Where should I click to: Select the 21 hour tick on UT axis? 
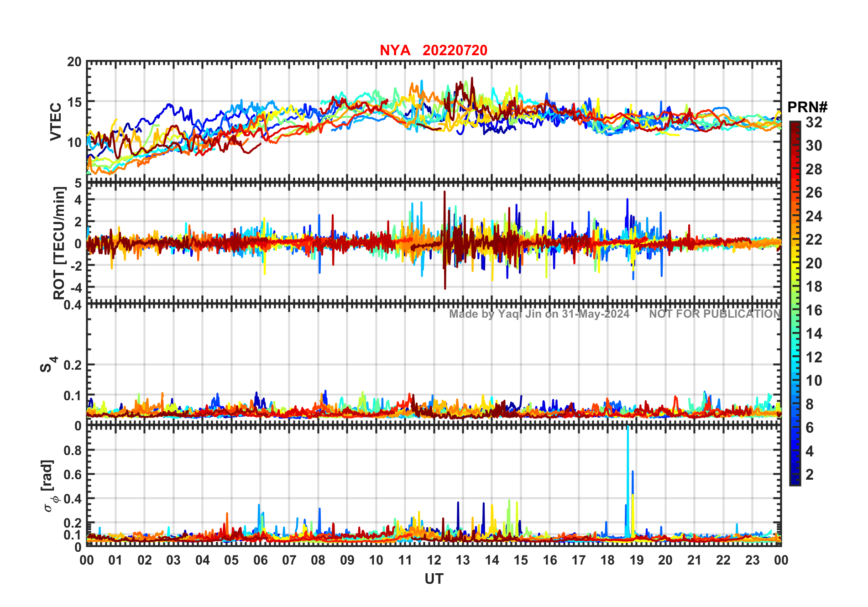695,560
